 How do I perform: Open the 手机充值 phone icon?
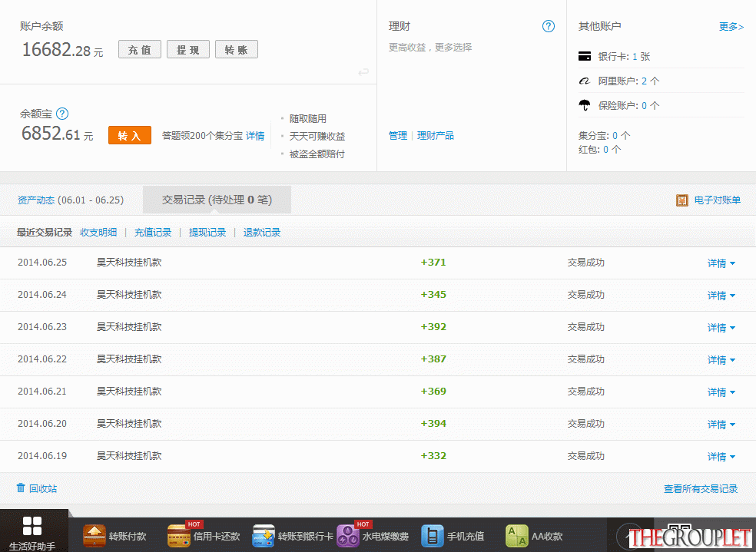point(433,536)
